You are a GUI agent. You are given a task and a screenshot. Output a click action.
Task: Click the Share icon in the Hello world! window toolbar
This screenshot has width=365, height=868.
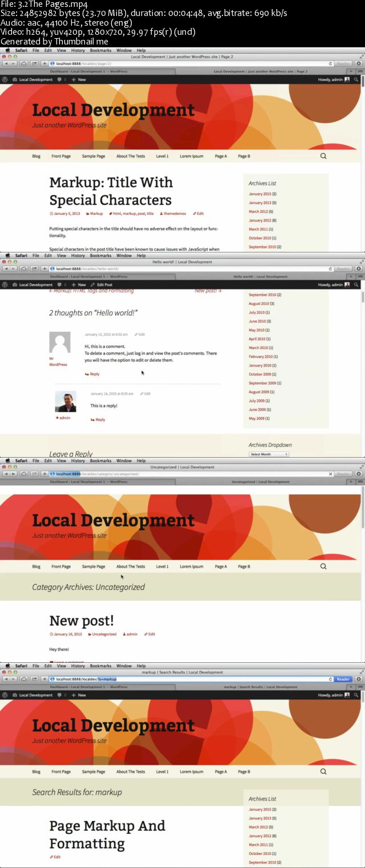(34, 268)
